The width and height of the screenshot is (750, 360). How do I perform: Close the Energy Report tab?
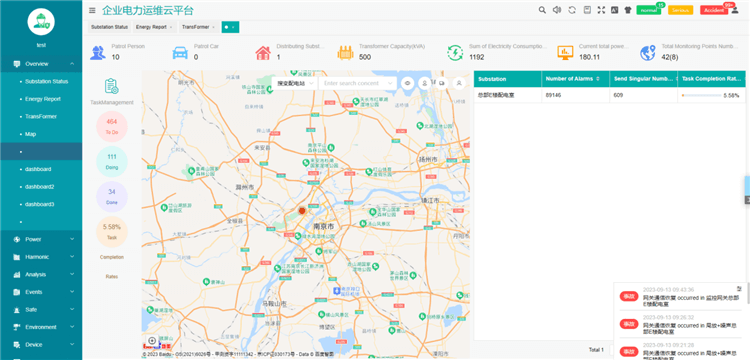pos(171,28)
